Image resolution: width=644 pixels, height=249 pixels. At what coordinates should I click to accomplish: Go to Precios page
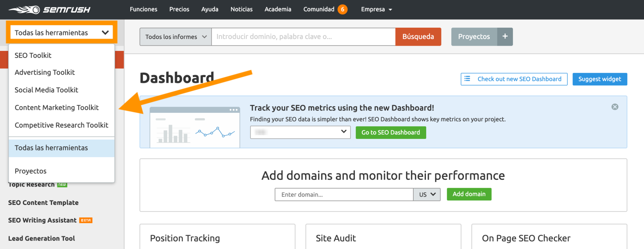click(179, 9)
